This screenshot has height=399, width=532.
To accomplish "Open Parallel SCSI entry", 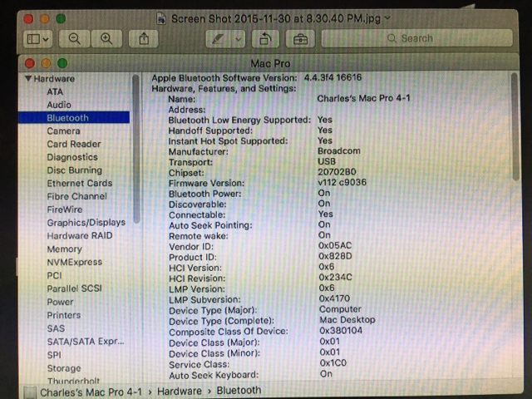I will pos(74,288).
